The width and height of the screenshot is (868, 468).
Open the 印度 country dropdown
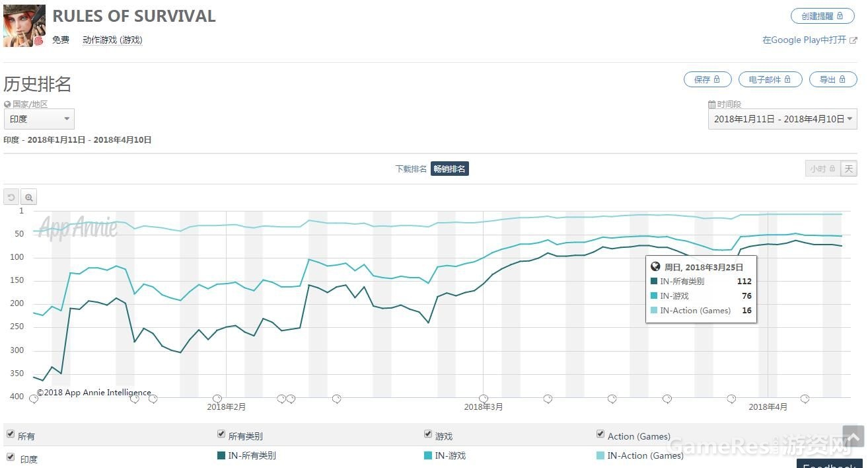(39, 119)
